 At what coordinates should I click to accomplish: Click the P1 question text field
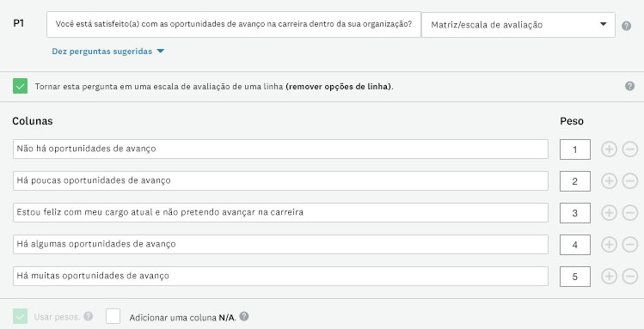[x=234, y=24]
